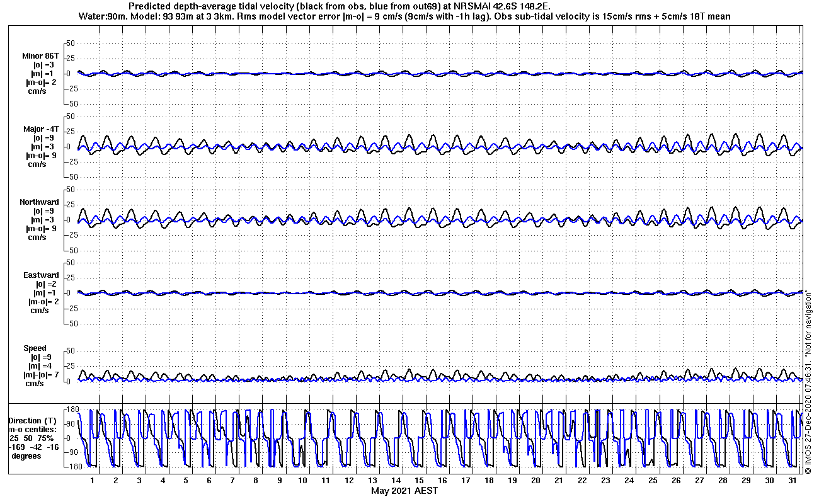819x504 pixels.
Task: Click the 'Northward' panel label
Action: (x=39, y=202)
